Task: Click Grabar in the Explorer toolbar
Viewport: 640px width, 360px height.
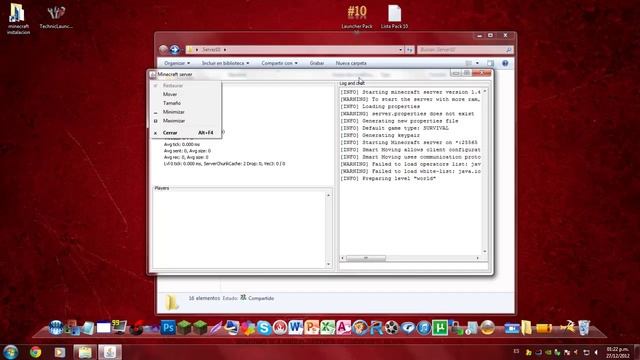Action: tap(317, 63)
